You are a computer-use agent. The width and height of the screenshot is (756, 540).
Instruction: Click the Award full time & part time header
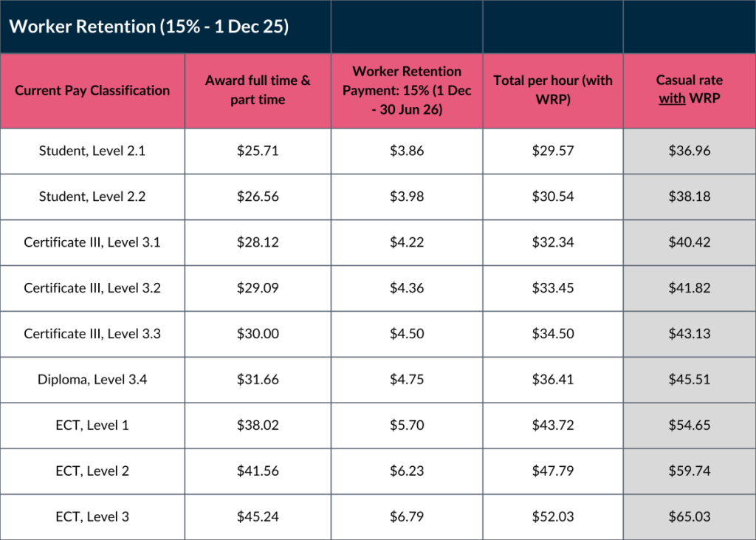point(258,90)
